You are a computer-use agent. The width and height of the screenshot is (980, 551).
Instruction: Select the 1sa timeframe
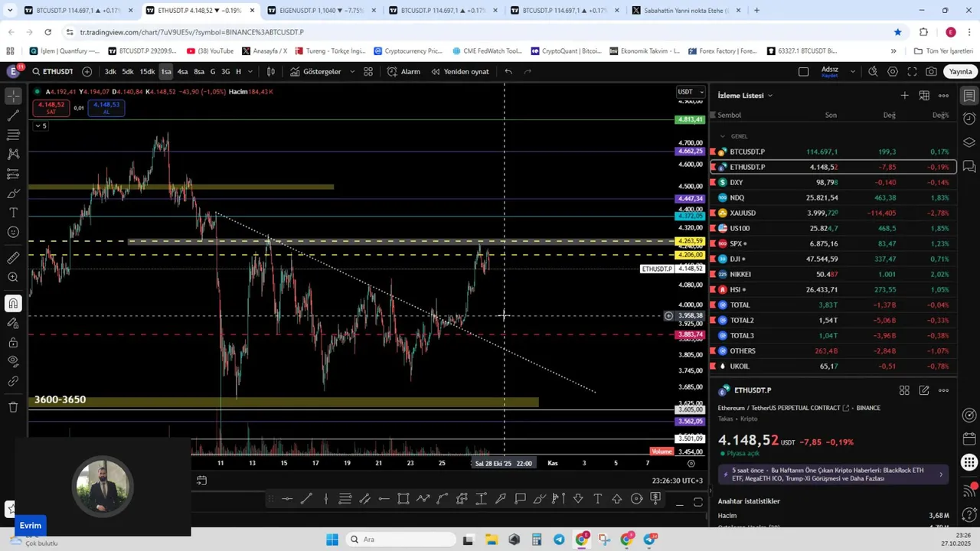166,71
